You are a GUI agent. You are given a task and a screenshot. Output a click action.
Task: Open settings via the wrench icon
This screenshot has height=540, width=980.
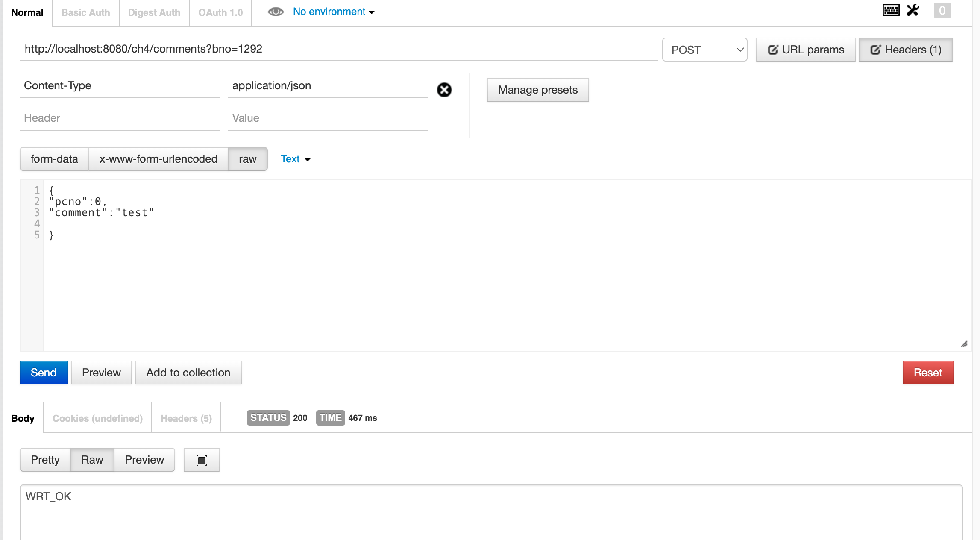[913, 10]
